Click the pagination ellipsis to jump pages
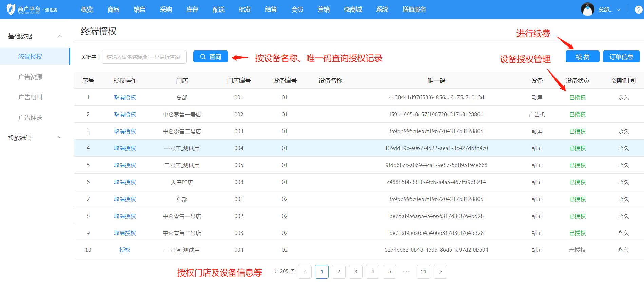Screen dimensions: 644x284 406,272
